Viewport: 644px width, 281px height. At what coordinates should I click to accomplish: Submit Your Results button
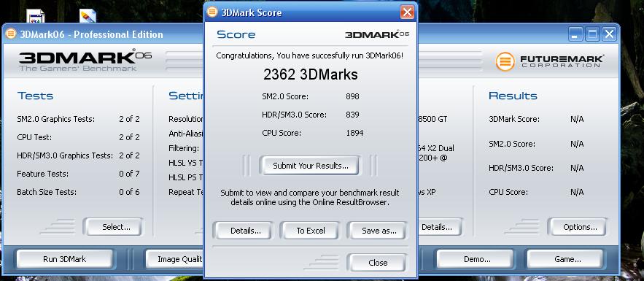311,166
